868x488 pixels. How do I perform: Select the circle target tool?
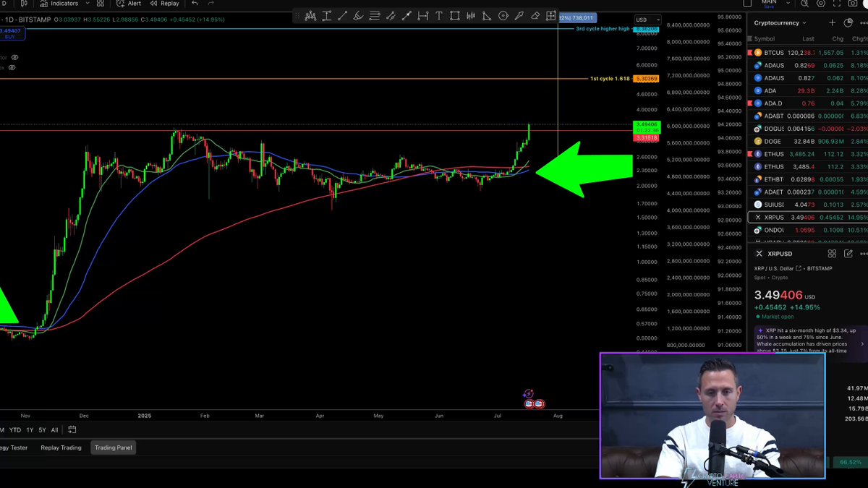point(503,16)
